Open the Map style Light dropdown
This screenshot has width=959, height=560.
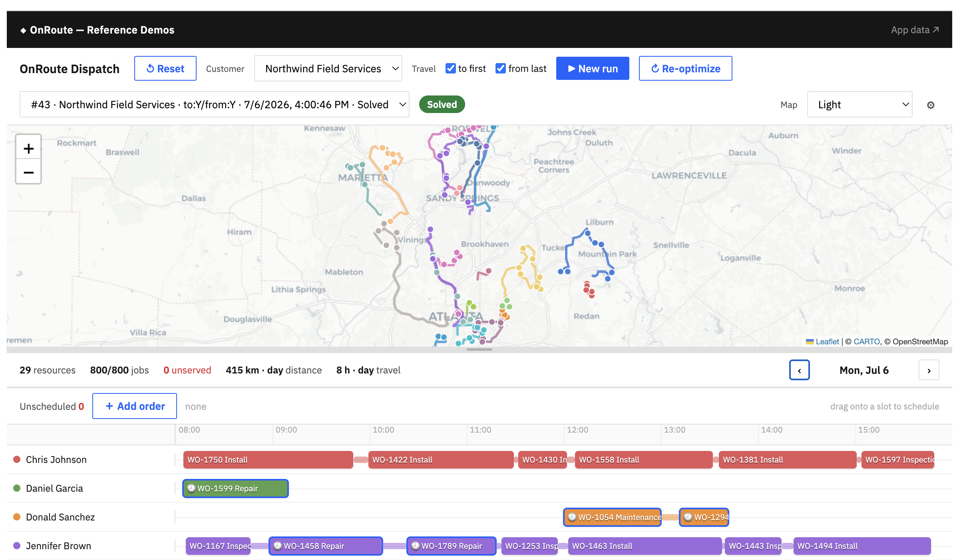[860, 104]
